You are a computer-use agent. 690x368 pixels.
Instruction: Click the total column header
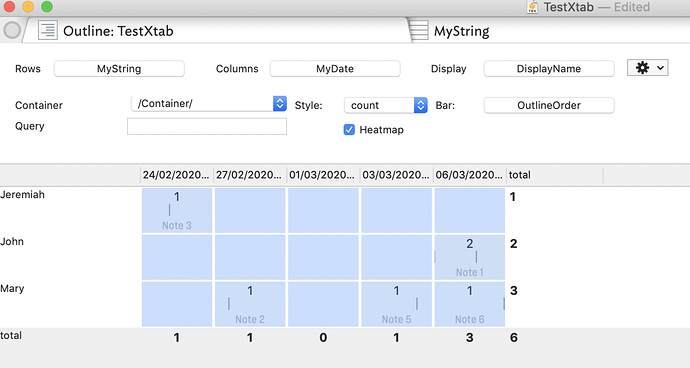[x=554, y=175]
